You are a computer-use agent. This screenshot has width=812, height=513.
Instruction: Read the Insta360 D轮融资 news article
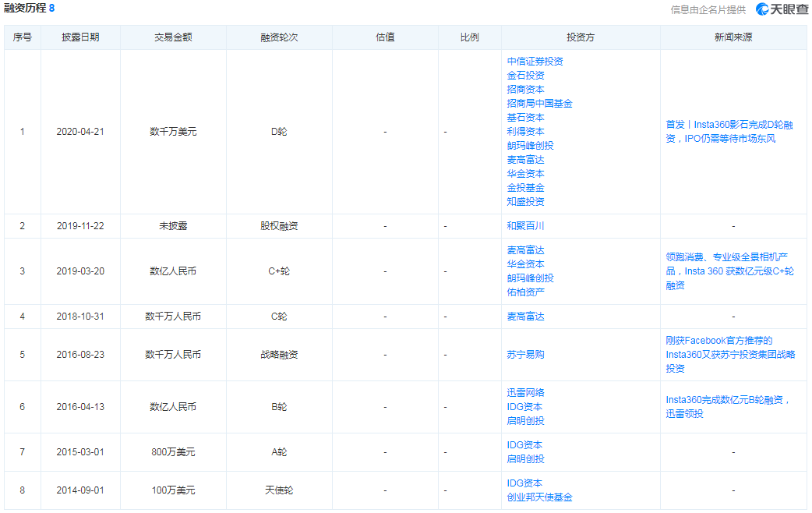coord(729,132)
